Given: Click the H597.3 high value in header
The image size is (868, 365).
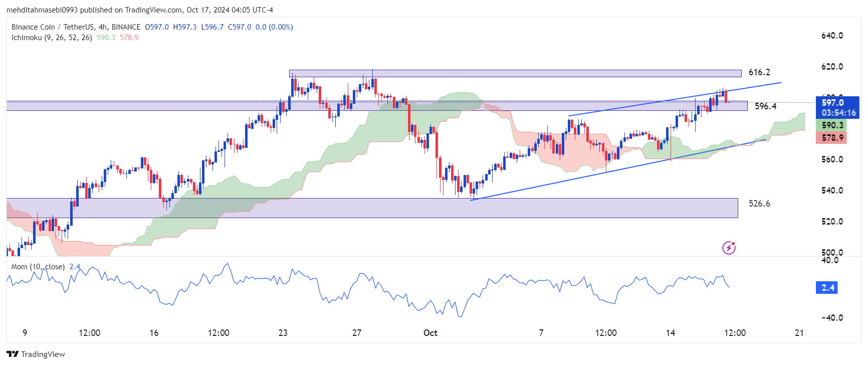Looking at the screenshot, I should tap(185, 27).
